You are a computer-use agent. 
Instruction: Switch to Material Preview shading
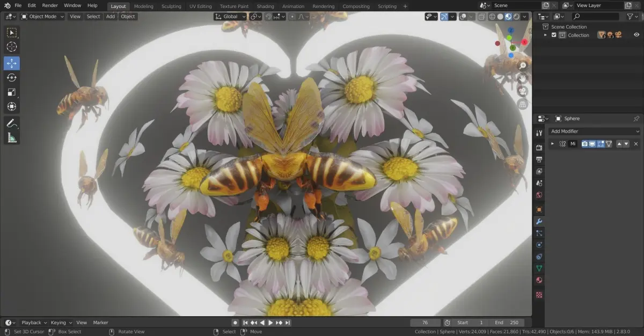point(508,17)
